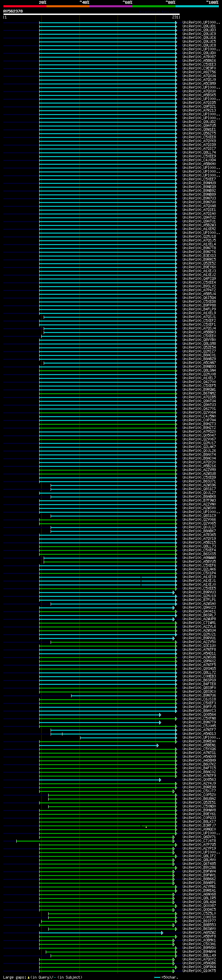Choose hit UniRef100_Q8W1E1
The width and height of the screenshot is (222, 980).
[x=199, y=130]
